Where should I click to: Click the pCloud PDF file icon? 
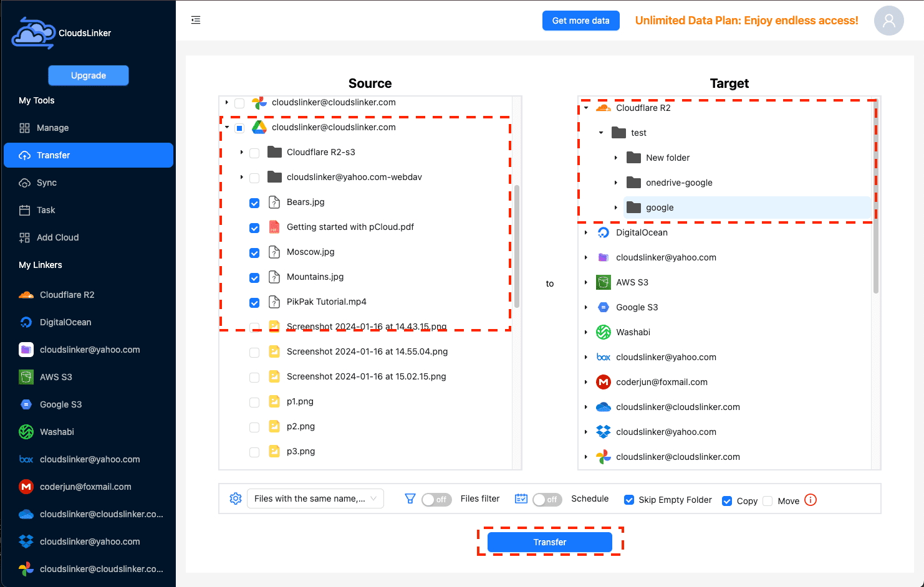click(x=274, y=227)
